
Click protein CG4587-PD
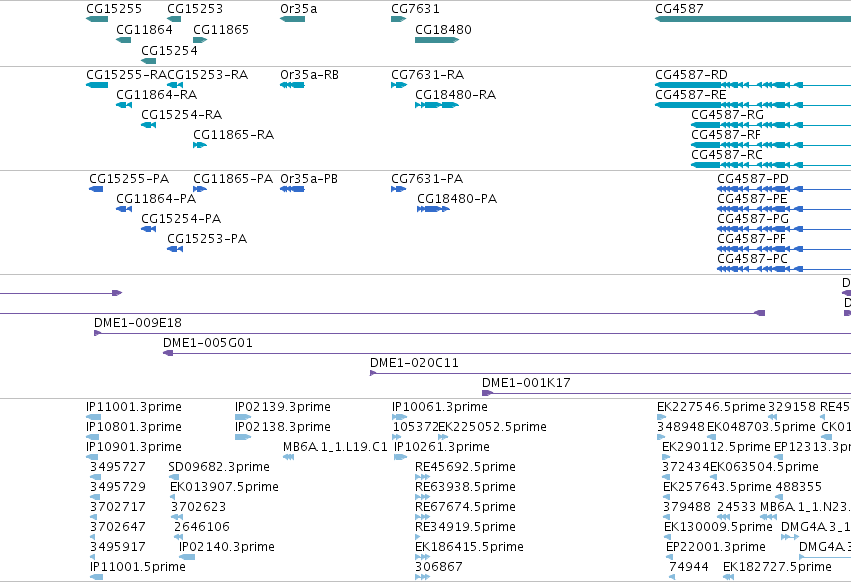pyautogui.click(x=784, y=189)
